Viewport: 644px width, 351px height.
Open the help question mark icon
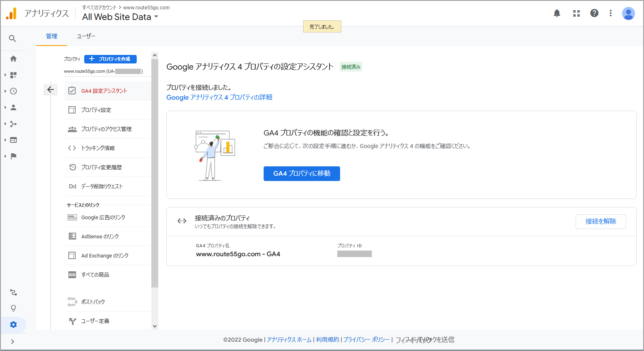coord(594,13)
